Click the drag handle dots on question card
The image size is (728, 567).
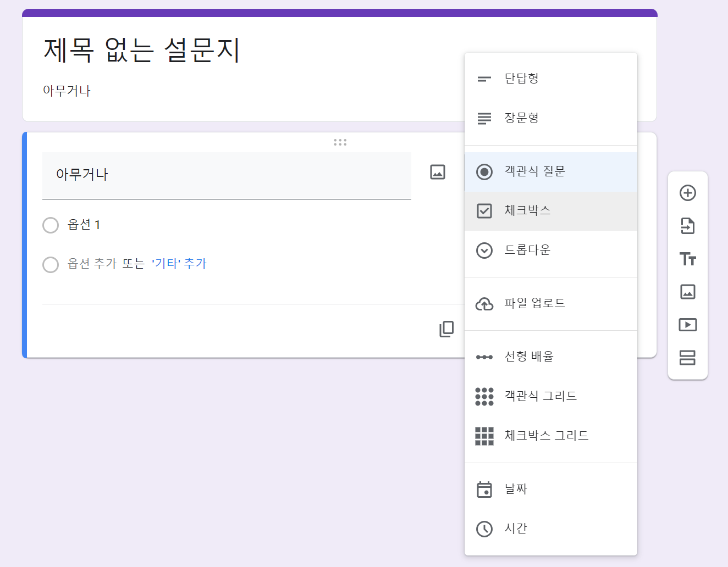(340, 142)
